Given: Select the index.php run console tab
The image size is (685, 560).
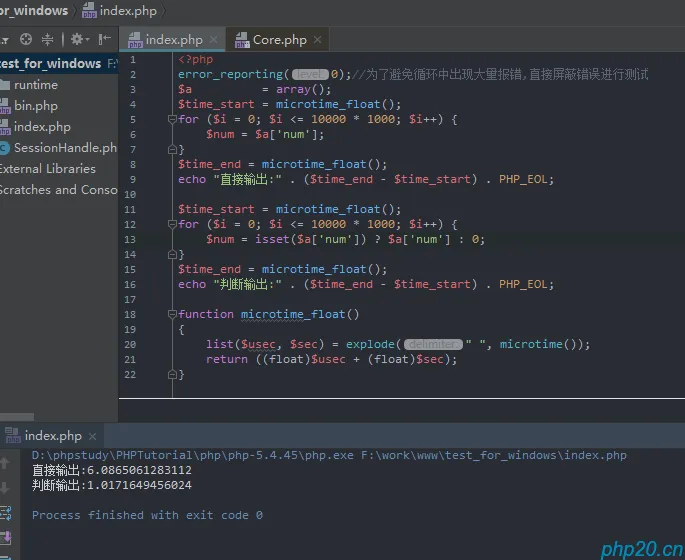Looking at the screenshot, I should [53, 436].
